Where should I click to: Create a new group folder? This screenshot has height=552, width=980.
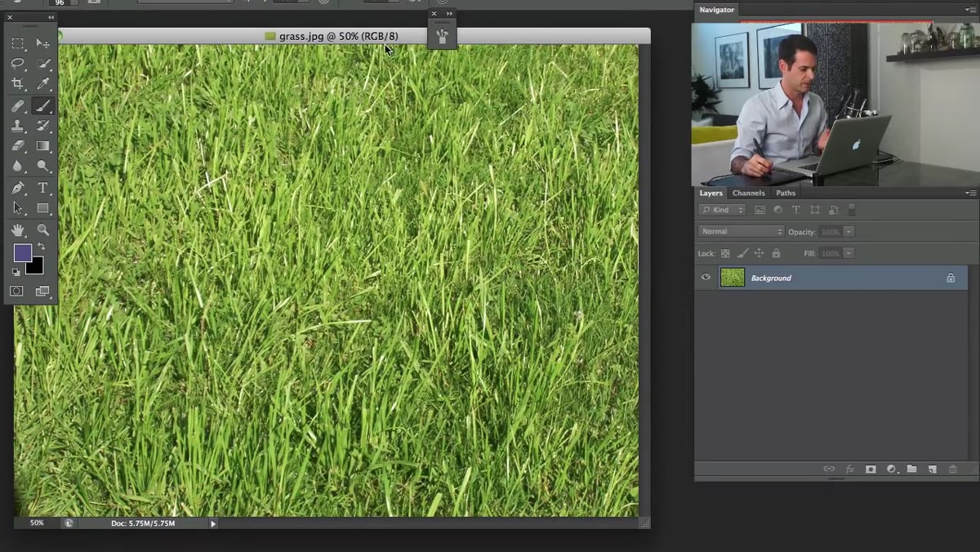click(911, 470)
